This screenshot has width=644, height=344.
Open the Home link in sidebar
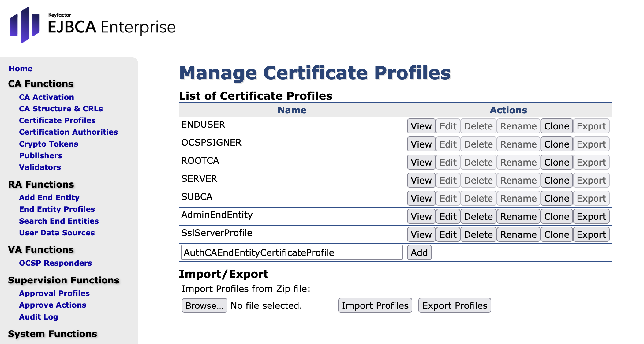21,69
